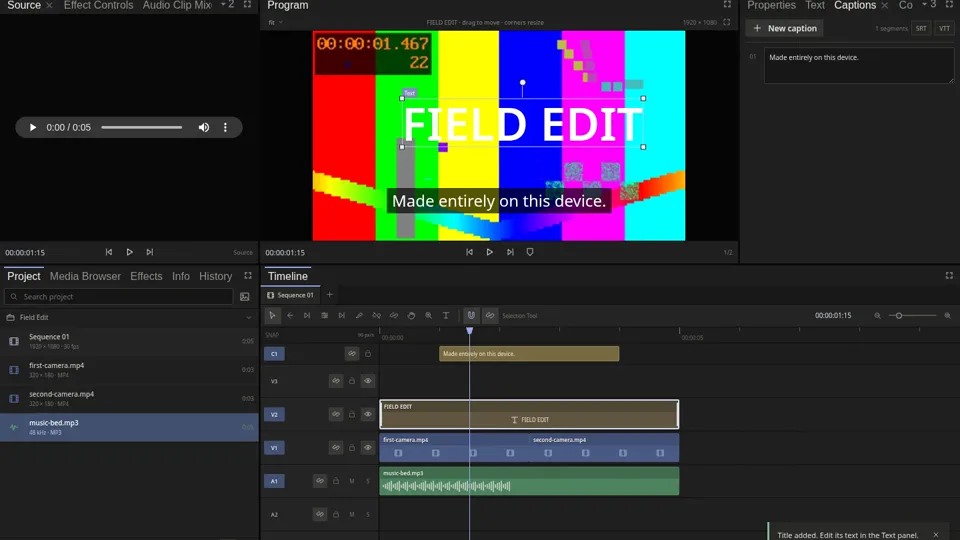Add a marker in the Program monitor

pos(530,252)
